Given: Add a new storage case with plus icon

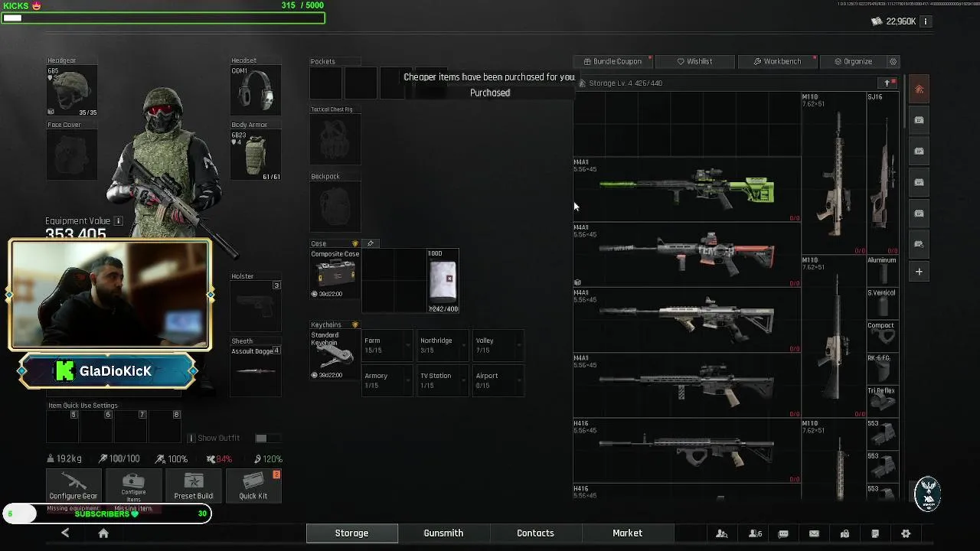Looking at the screenshot, I should pos(920,272).
